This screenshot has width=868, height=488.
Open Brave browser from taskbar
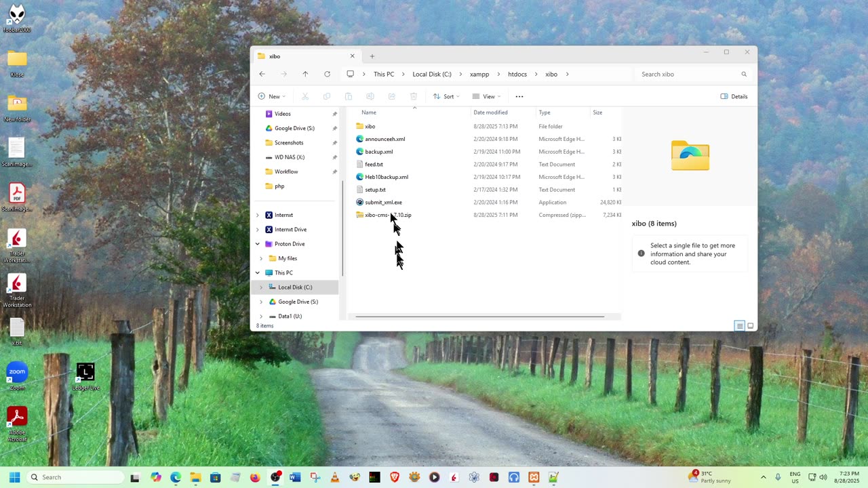pos(395,477)
